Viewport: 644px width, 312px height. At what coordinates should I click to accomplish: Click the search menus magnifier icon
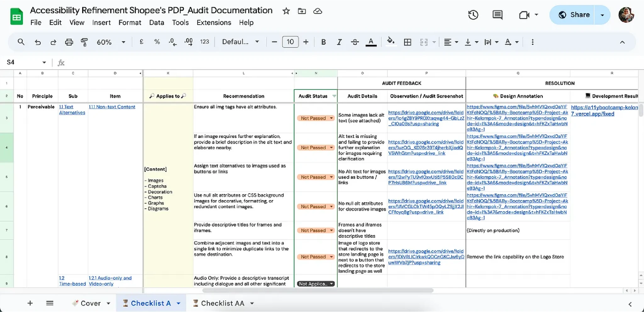click(21, 42)
